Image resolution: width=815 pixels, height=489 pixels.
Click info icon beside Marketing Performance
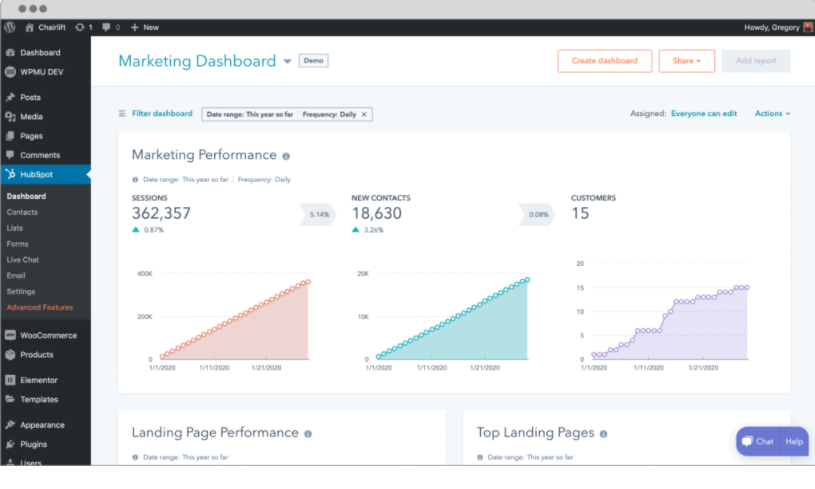(286, 156)
